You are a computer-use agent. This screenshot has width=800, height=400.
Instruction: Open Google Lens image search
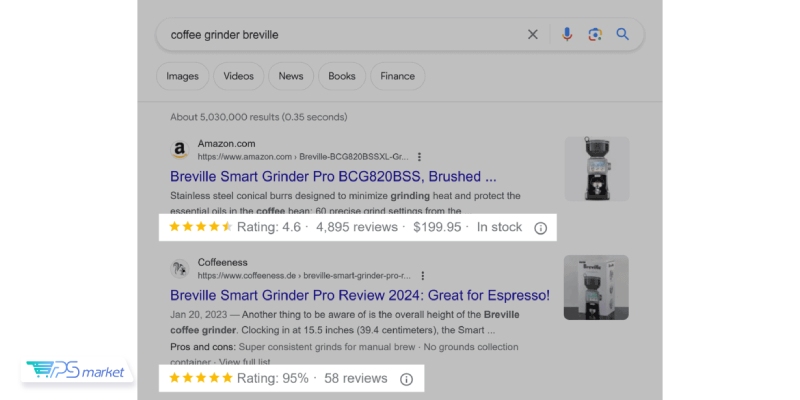pos(595,35)
